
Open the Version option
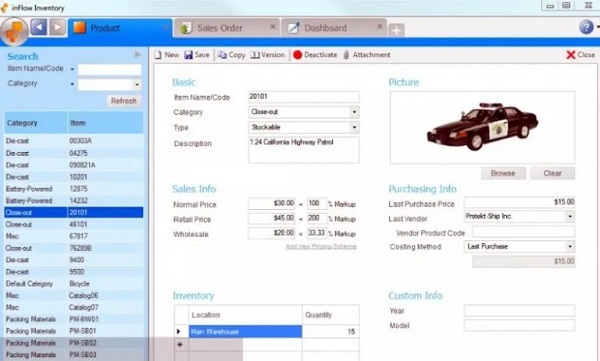(267, 55)
